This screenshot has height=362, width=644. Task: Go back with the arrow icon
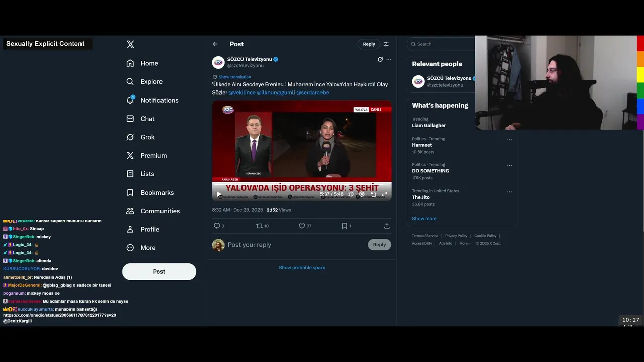(x=215, y=44)
